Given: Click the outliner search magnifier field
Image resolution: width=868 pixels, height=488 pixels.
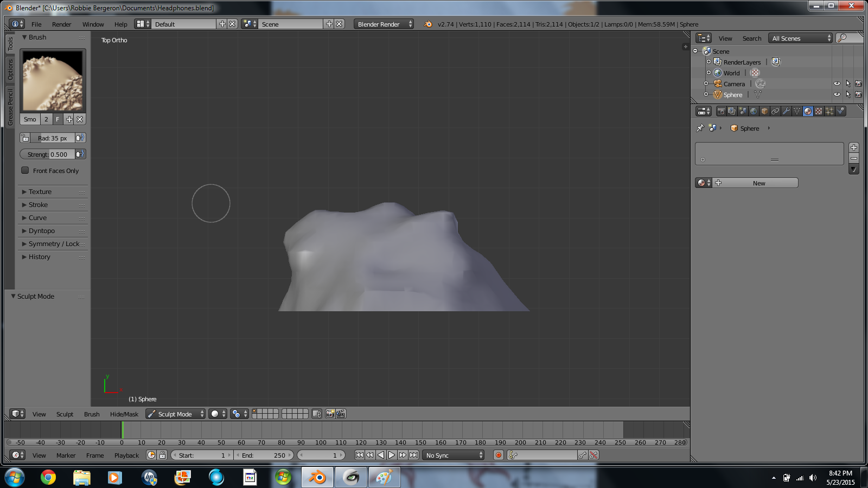Looking at the screenshot, I should (850, 38).
